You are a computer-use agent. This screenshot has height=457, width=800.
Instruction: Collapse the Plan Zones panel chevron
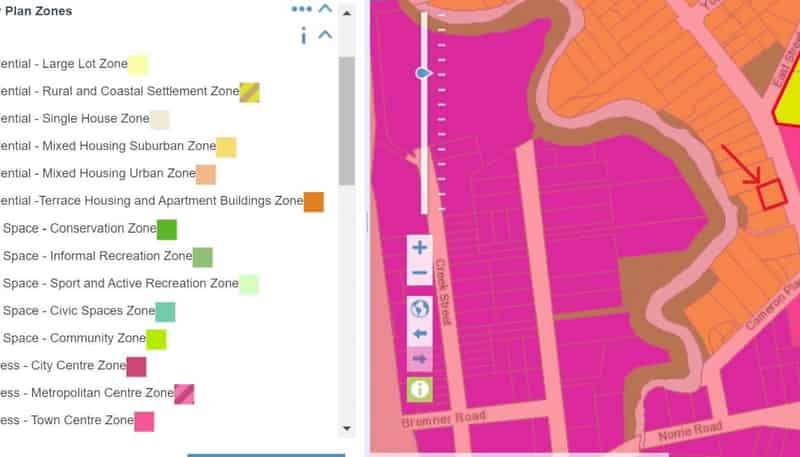(x=326, y=8)
